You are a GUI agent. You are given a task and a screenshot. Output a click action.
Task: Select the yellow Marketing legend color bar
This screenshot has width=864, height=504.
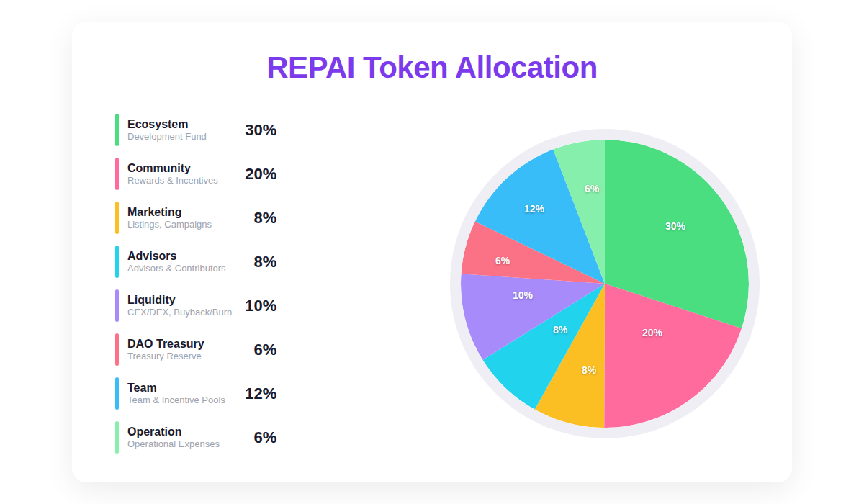(117, 217)
